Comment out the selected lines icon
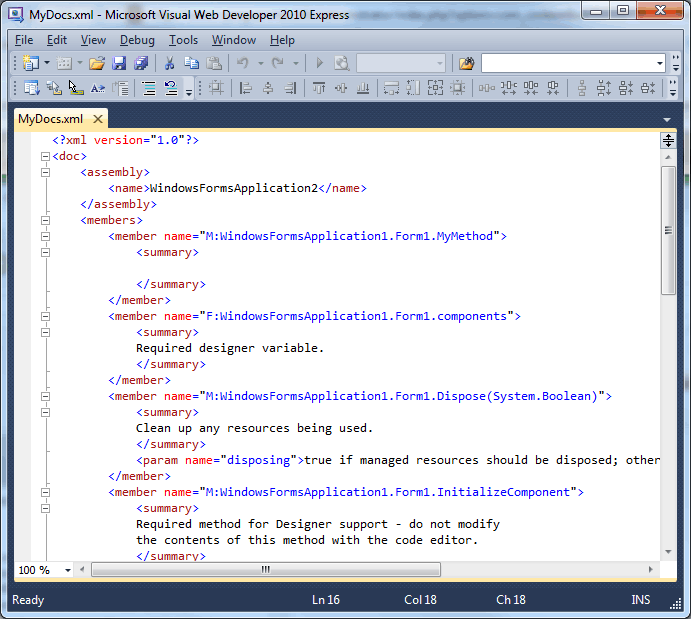The width and height of the screenshot is (691, 619). coord(149,88)
